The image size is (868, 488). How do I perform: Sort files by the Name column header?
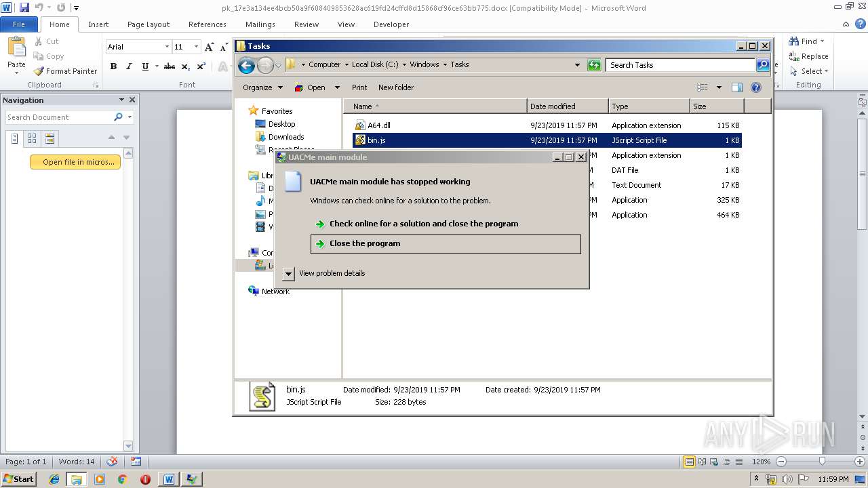[x=435, y=106]
